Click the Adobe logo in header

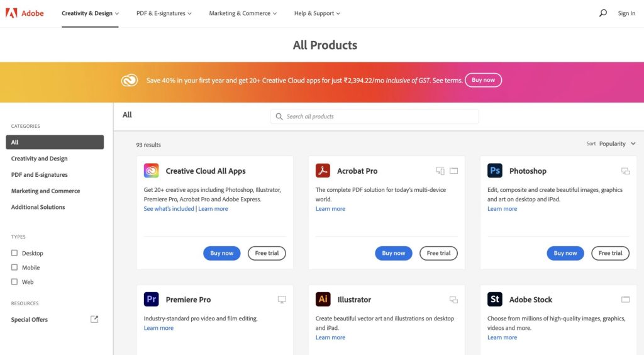(x=25, y=13)
